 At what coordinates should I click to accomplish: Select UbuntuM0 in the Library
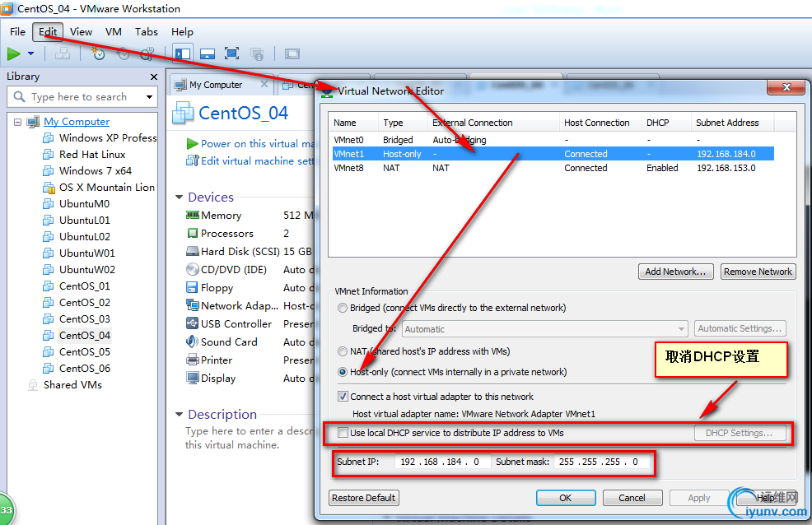point(84,204)
